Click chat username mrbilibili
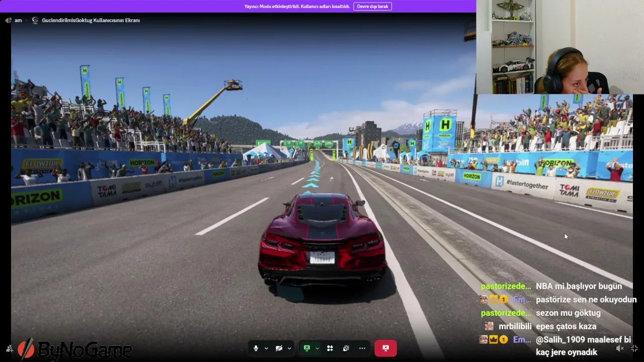The image size is (644, 362). click(x=515, y=326)
